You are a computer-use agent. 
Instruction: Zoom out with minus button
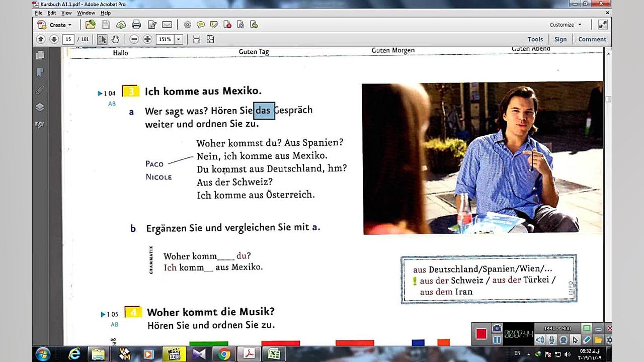134,39
